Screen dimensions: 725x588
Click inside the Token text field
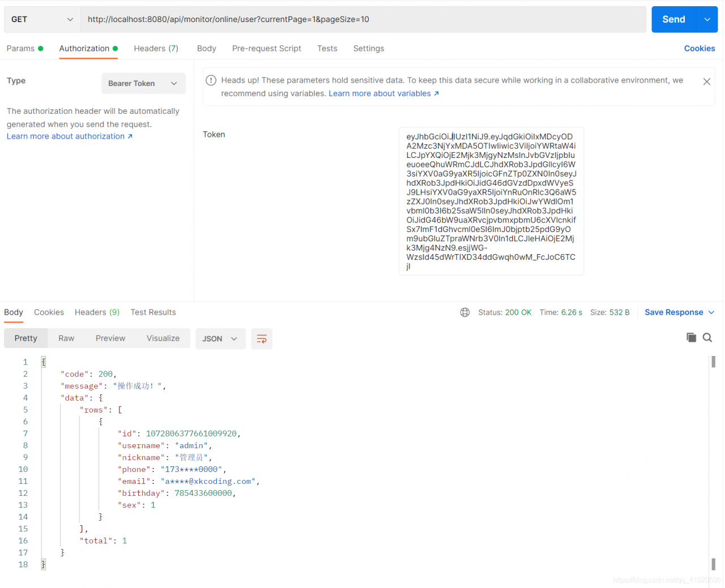491,201
